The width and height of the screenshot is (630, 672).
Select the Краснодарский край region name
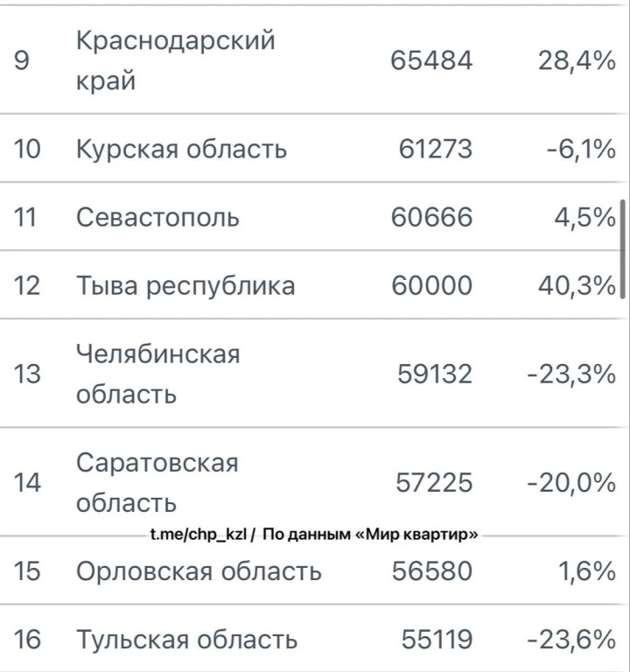pyautogui.click(x=175, y=61)
